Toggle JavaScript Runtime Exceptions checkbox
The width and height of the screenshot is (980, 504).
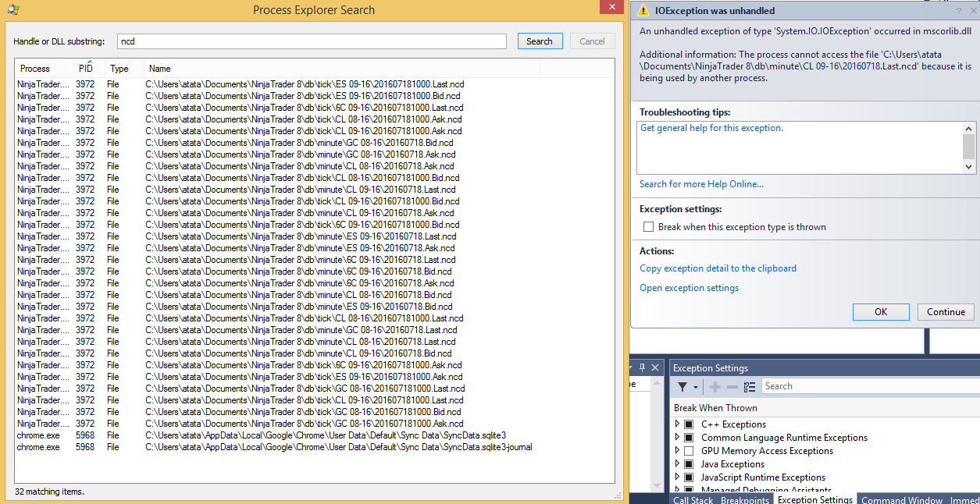click(x=689, y=477)
